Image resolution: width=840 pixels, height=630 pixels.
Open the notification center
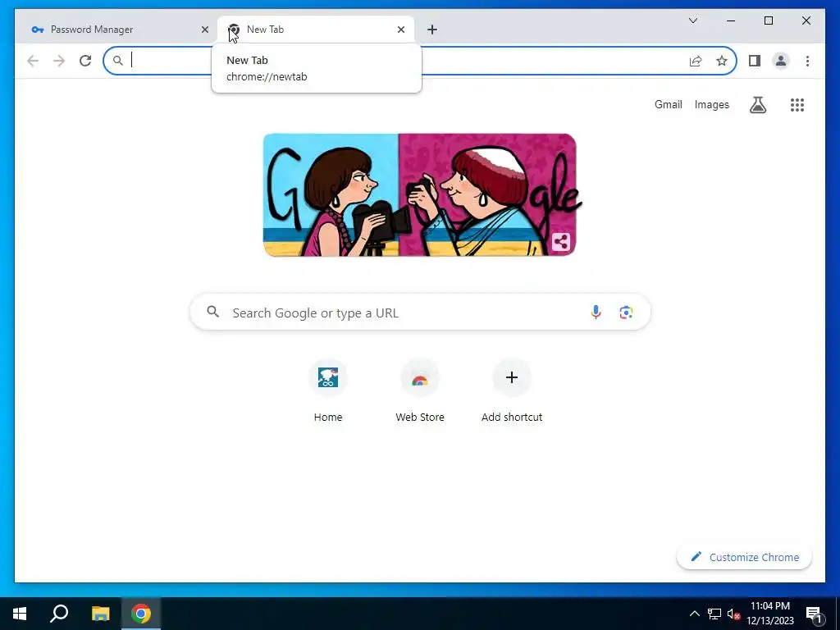point(814,614)
